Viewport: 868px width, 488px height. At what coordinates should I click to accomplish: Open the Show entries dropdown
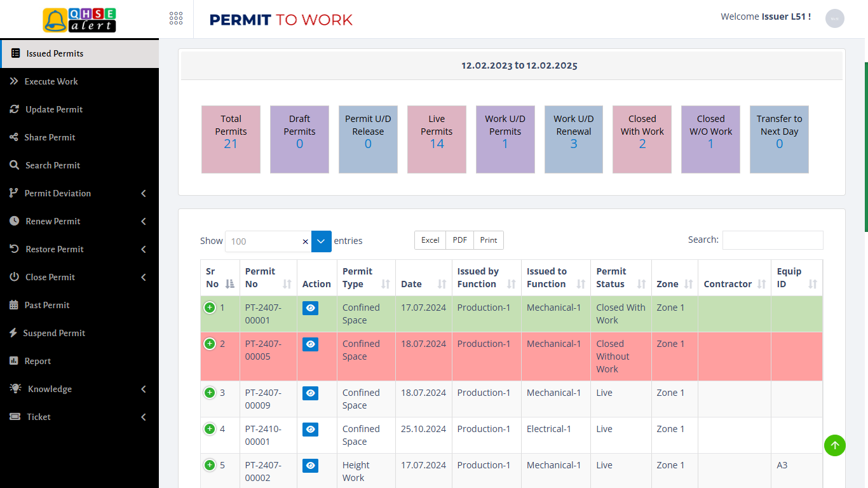point(321,241)
